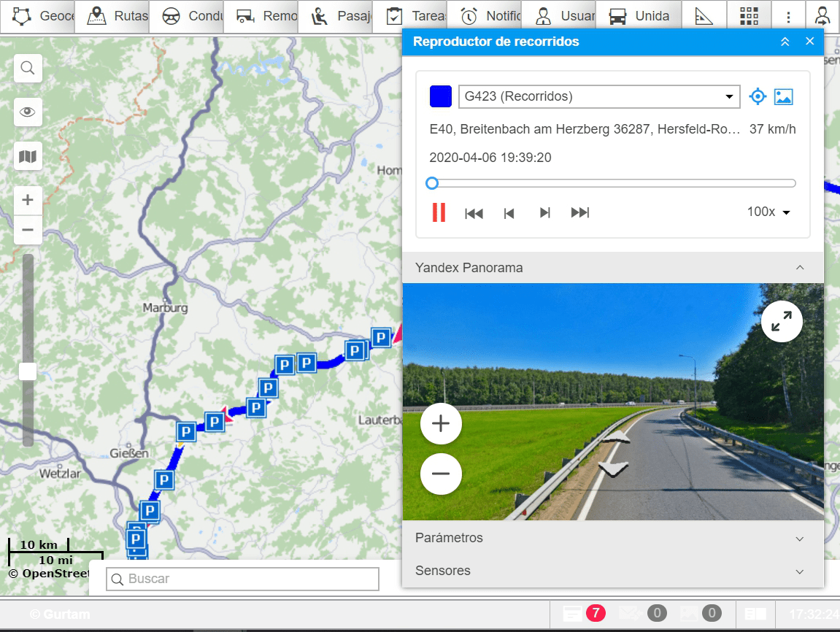Center map on unit crosshair icon

pyautogui.click(x=758, y=96)
